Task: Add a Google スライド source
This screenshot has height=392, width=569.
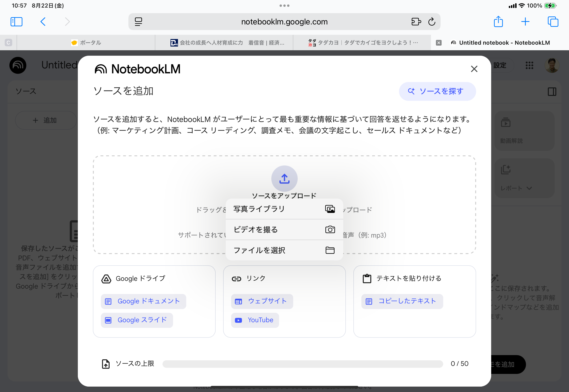Action: coord(137,320)
